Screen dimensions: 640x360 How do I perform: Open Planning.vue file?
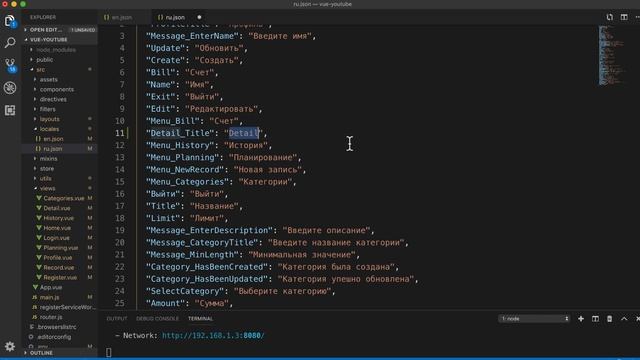(x=60, y=248)
